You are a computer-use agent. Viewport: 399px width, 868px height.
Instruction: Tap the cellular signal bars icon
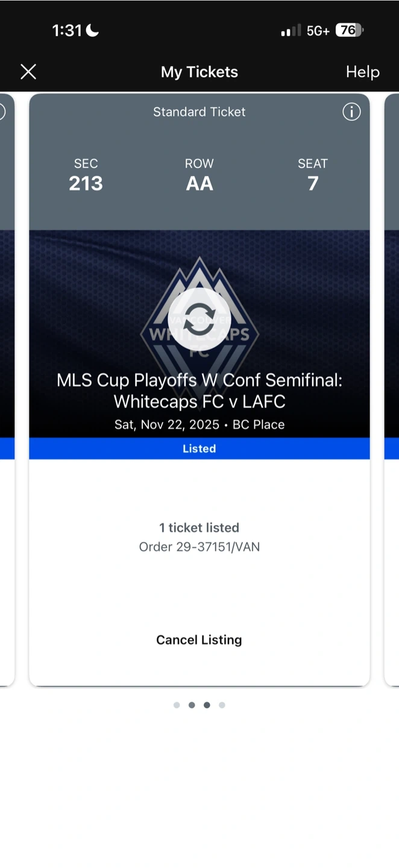[291, 31]
